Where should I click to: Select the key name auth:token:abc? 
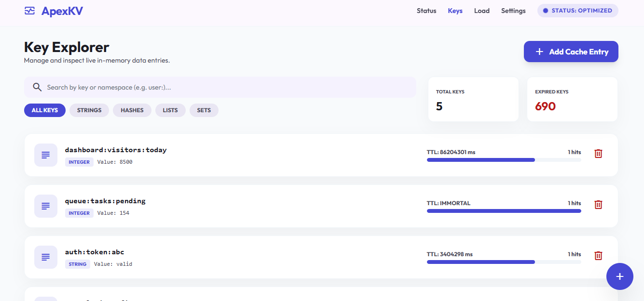tap(95, 252)
